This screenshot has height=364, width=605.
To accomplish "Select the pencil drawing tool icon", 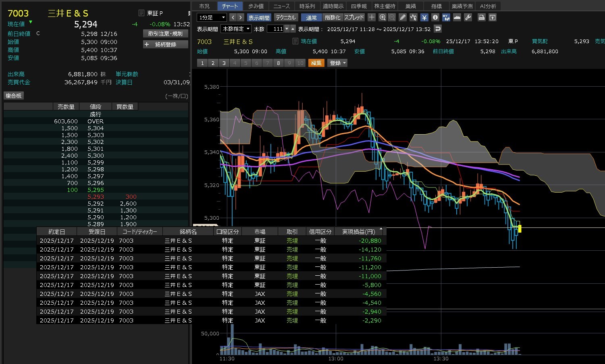I will [x=403, y=17].
